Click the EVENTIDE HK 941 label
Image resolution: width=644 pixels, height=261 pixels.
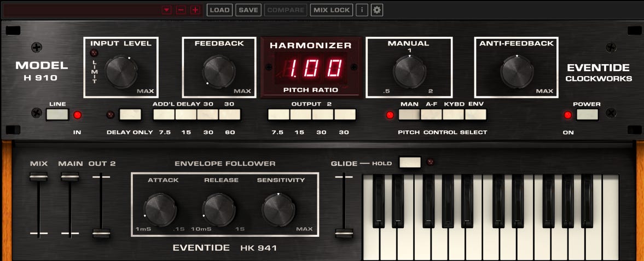[x=225, y=248]
